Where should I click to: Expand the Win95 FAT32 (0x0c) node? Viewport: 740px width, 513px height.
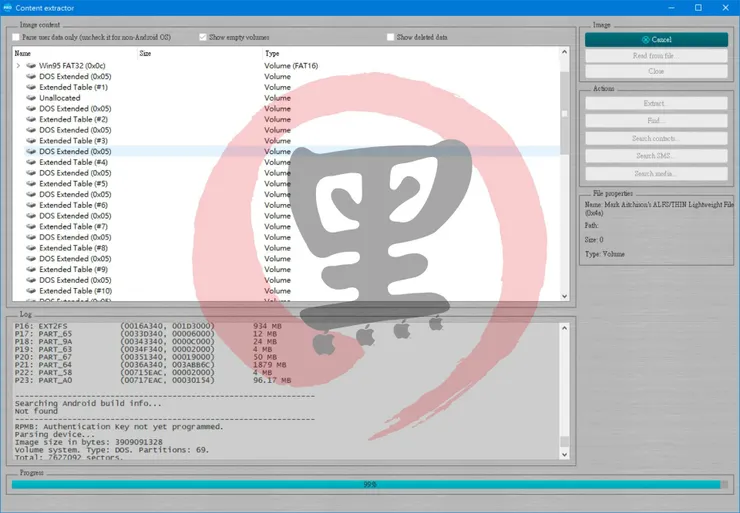18,66
